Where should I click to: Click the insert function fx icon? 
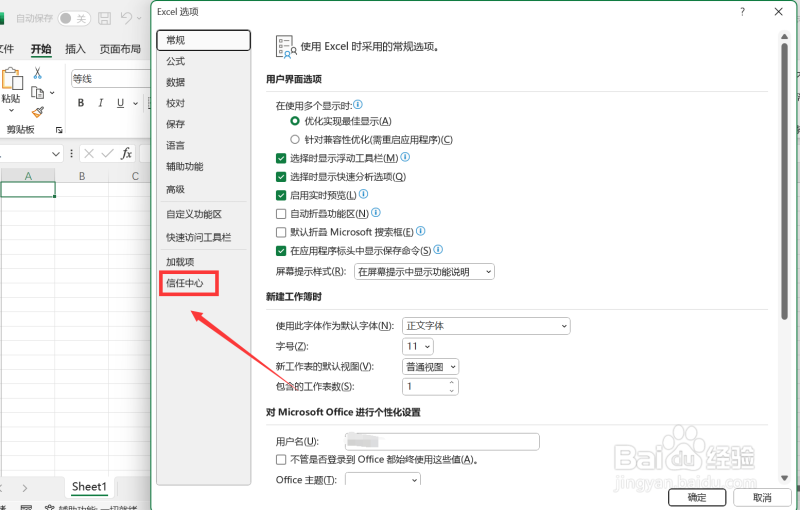pyautogui.click(x=126, y=153)
